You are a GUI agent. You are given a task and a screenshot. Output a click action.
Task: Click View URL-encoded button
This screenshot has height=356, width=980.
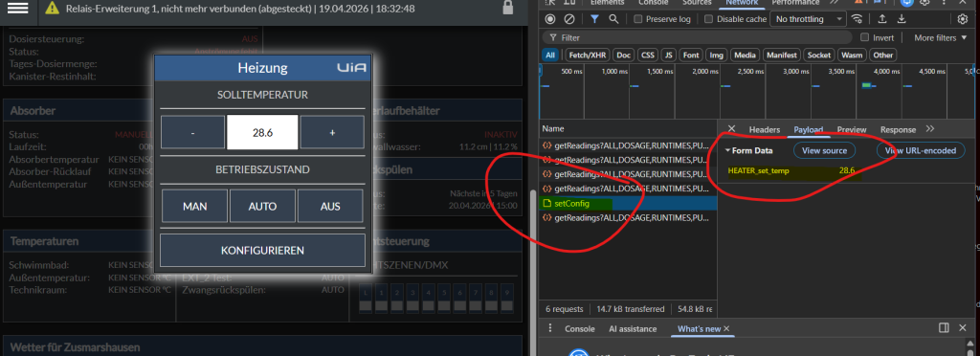921,150
